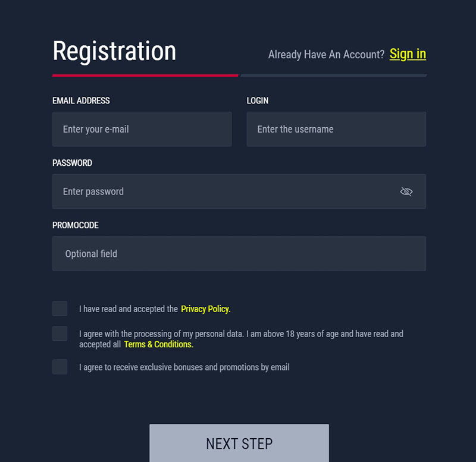The image size is (476, 462).
Task: Click the exclusive bonuses by email label text
Action: [184, 367]
